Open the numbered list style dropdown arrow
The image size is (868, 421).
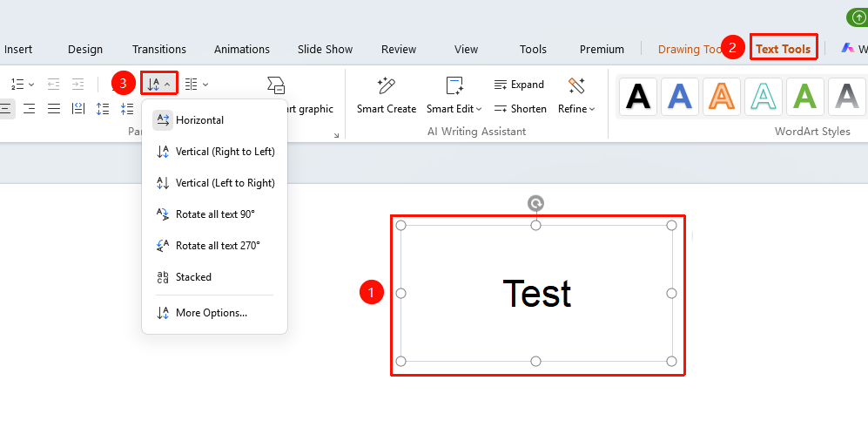(x=31, y=85)
